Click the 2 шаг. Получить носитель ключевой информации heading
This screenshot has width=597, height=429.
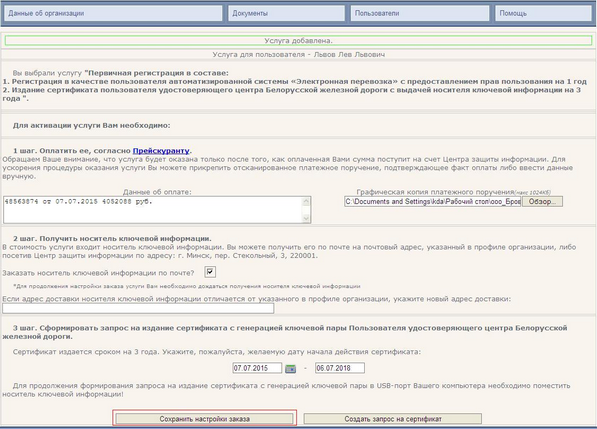(112, 239)
